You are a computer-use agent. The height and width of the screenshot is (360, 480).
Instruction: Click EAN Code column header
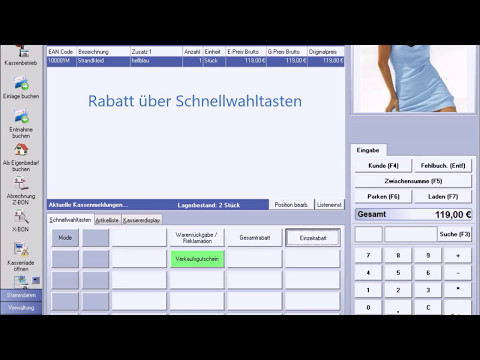click(61, 52)
